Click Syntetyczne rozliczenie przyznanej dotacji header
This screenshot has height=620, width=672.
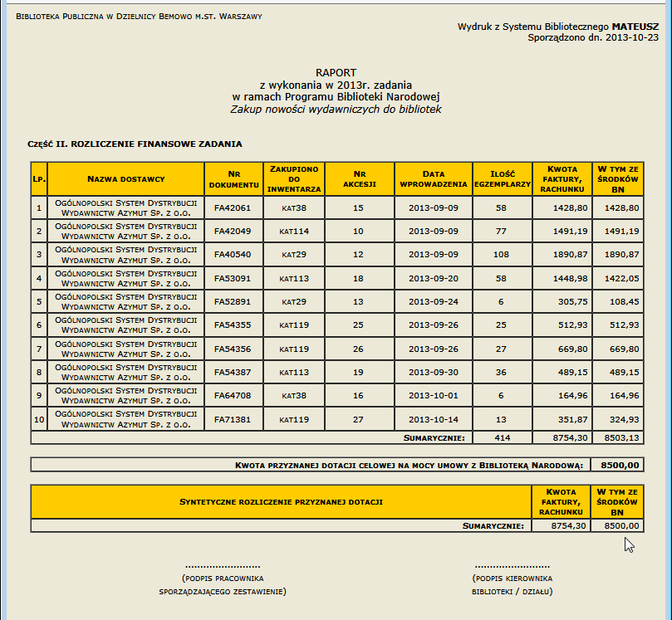point(281,502)
